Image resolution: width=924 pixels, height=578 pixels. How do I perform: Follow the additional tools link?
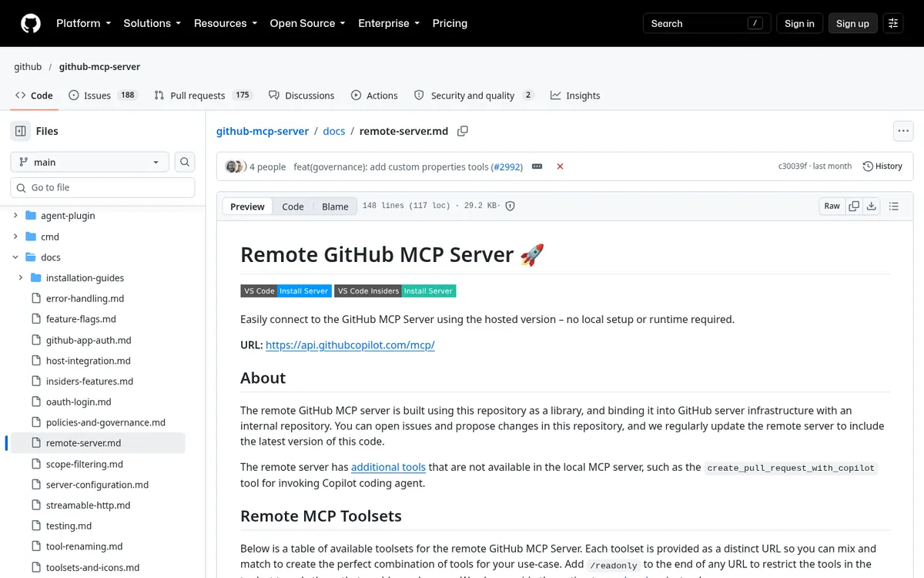click(x=388, y=467)
